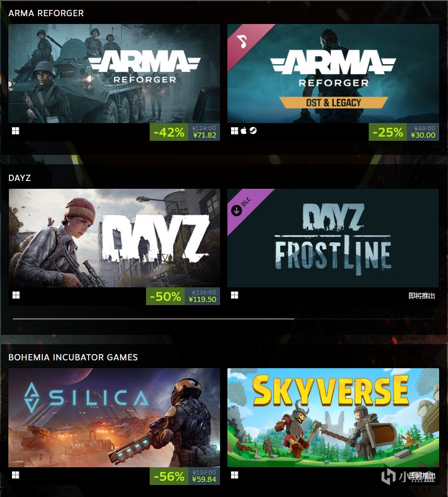Open the Arma Reforger game capsule
448x497 pixels.
click(x=114, y=74)
